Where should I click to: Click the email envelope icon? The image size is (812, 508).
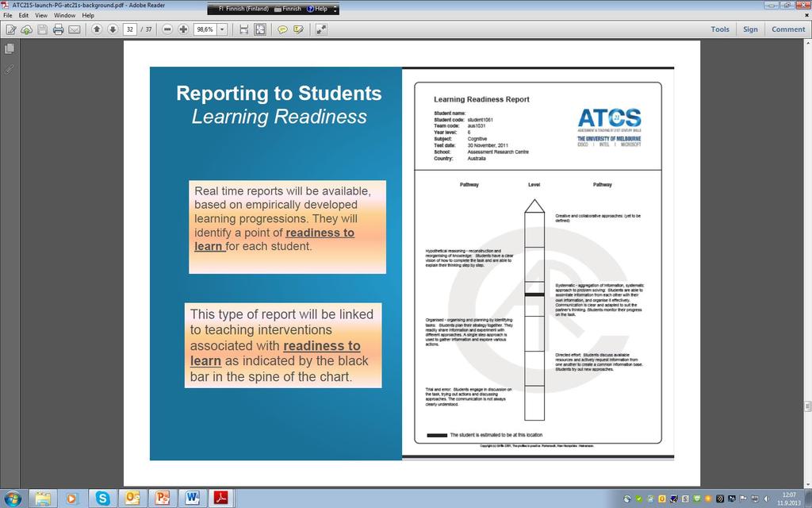[75, 29]
